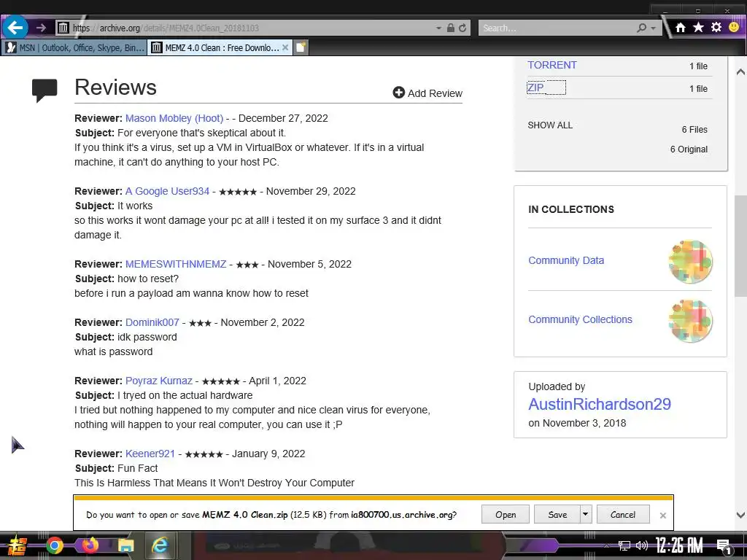Image resolution: width=747 pixels, height=560 pixels.
Task: Open the TORRENT download link
Action: tap(551, 65)
